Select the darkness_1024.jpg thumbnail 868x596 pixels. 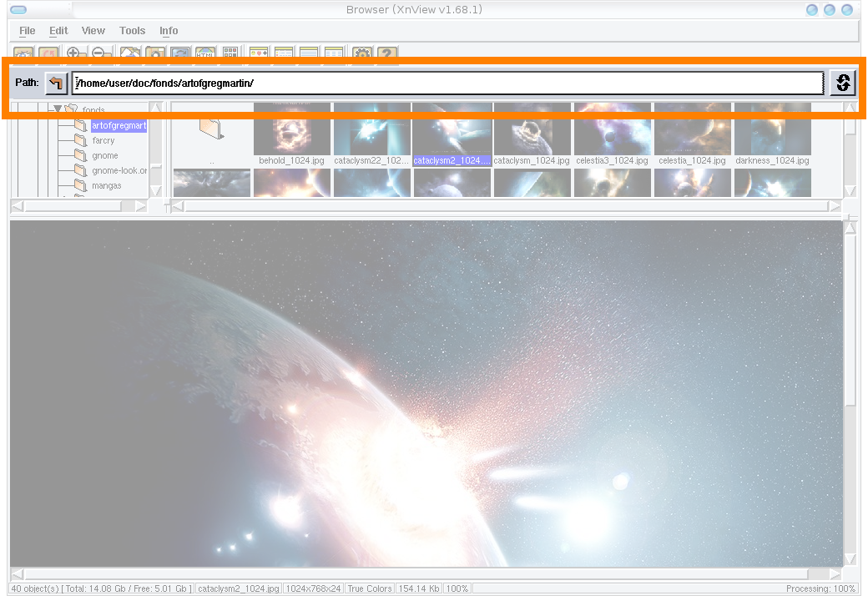pos(772,132)
